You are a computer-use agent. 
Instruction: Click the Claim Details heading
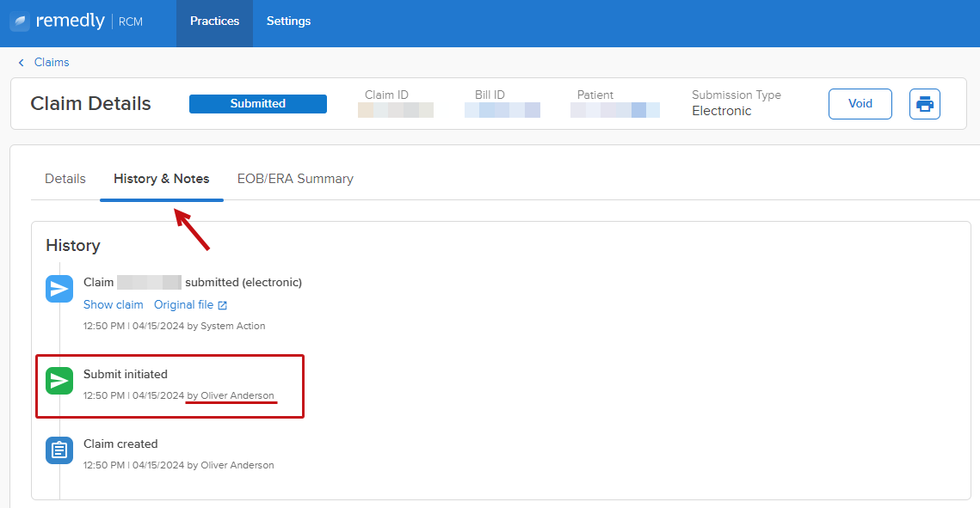[x=90, y=104]
